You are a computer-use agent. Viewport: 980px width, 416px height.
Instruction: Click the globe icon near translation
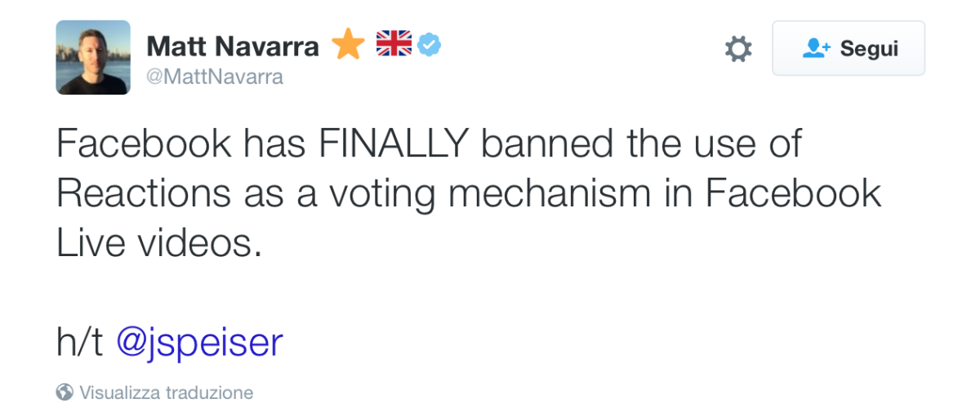[x=65, y=392]
